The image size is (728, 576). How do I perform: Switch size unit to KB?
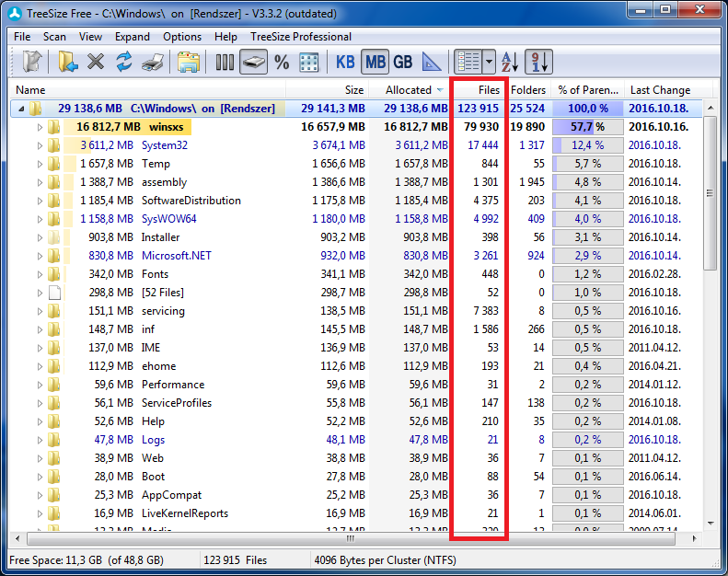(x=345, y=63)
